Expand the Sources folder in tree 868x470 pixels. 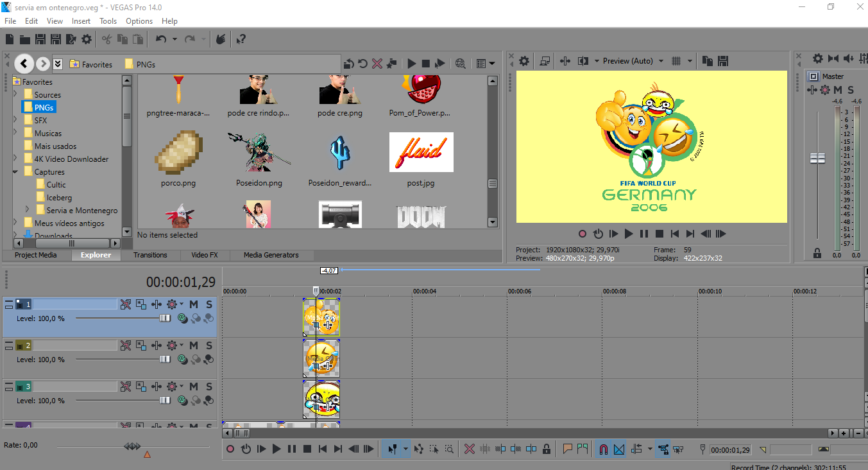pos(15,94)
